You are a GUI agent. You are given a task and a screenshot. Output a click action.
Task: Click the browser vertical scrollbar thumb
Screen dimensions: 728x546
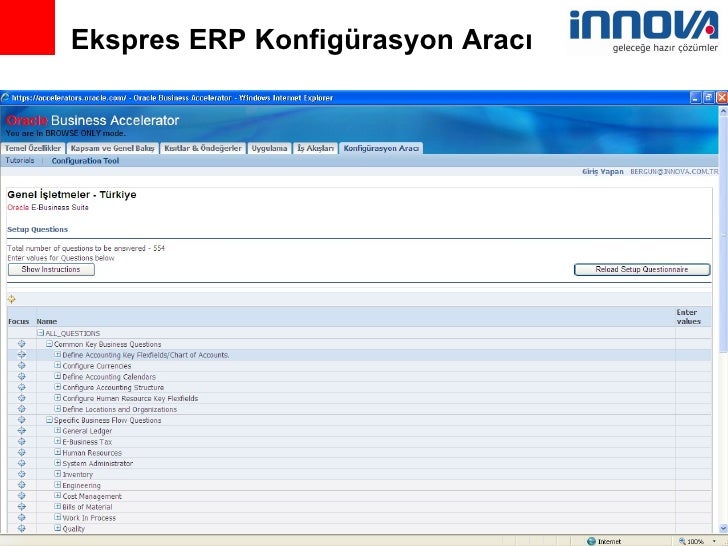[x=723, y=234]
